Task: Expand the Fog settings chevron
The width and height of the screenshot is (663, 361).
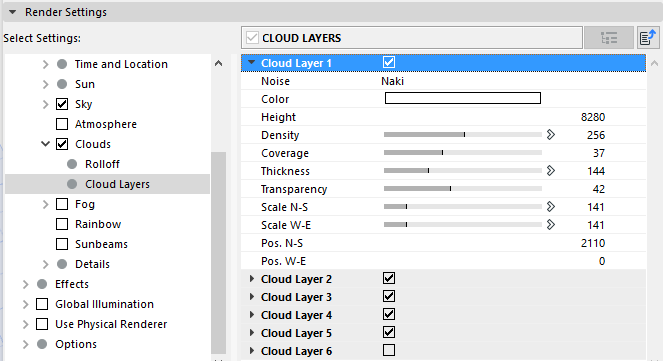Action: pyautogui.click(x=45, y=204)
